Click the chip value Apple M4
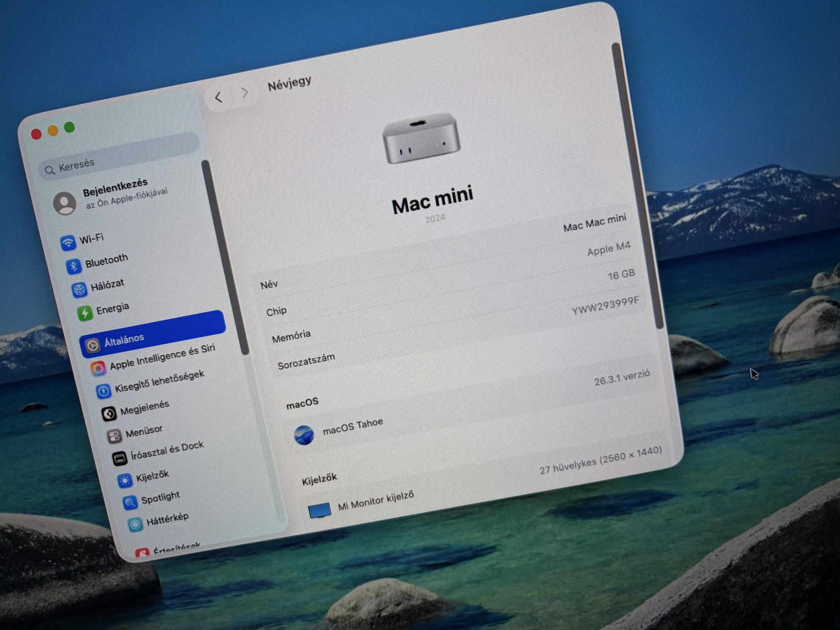 point(608,248)
